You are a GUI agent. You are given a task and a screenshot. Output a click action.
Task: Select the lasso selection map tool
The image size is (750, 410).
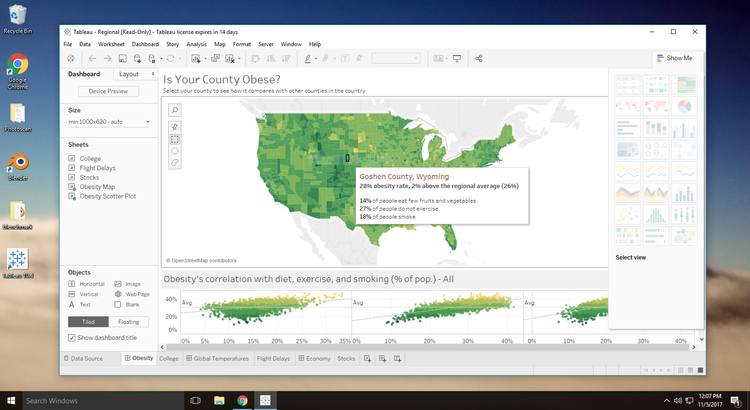[175, 163]
